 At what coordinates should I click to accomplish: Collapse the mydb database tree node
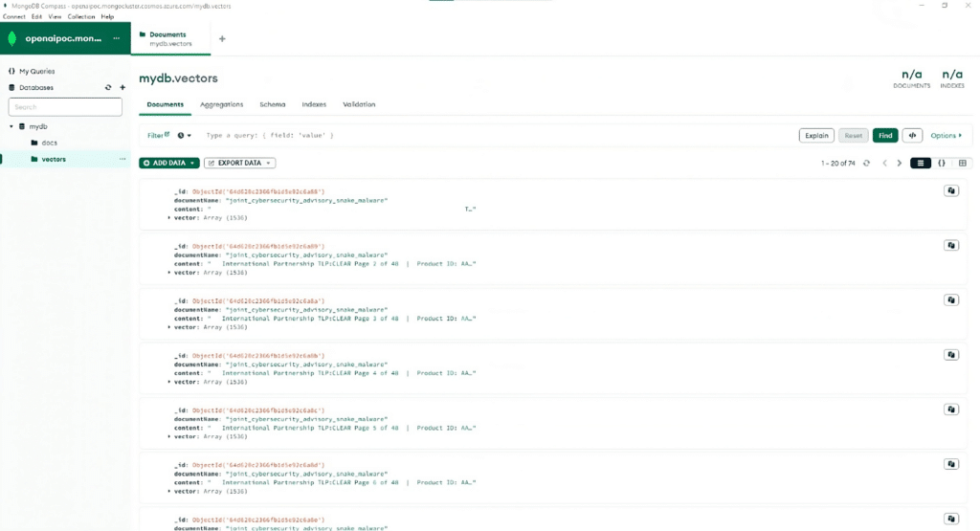point(11,126)
